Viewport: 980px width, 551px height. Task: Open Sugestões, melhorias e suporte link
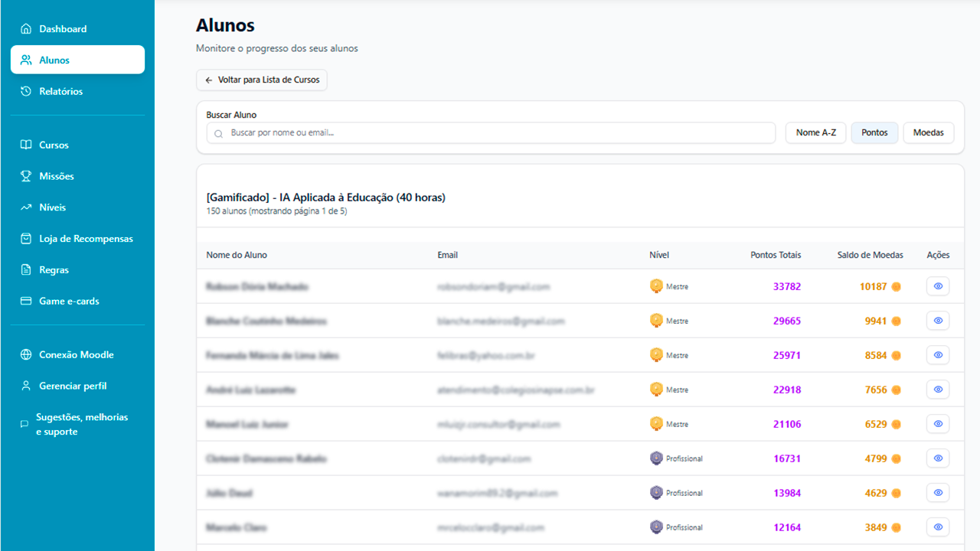81,425
